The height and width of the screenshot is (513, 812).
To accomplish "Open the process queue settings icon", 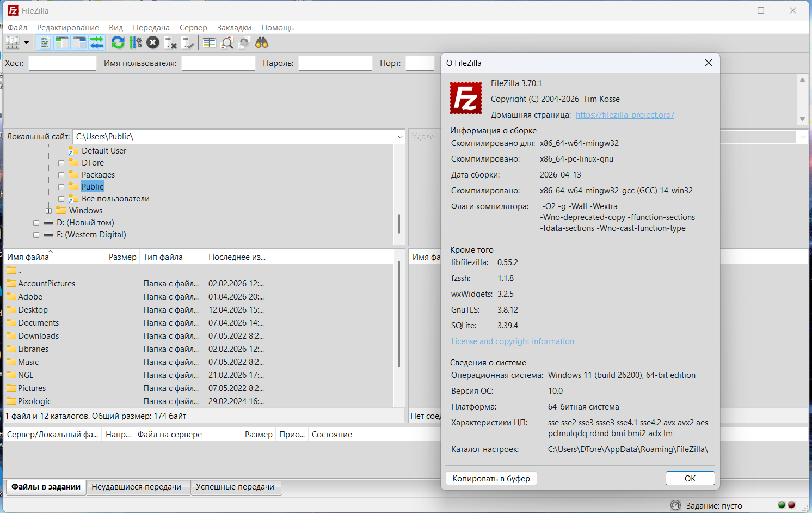I will (x=136, y=42).
